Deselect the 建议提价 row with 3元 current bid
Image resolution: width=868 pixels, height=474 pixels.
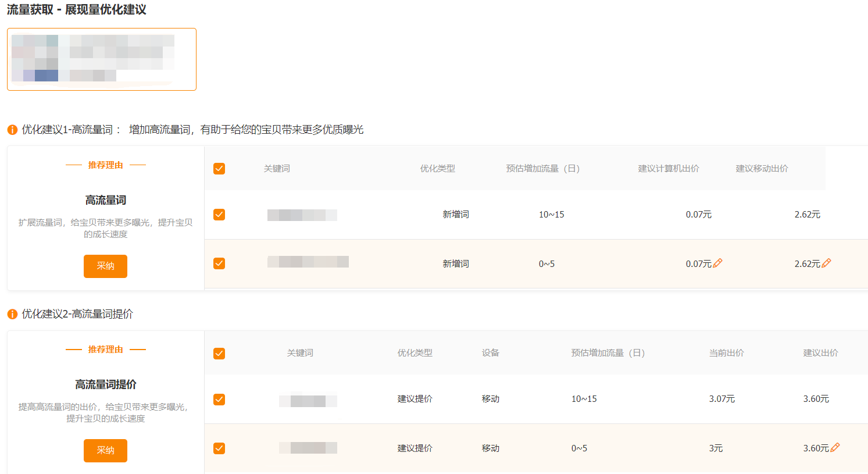click(x=219, y=448)
